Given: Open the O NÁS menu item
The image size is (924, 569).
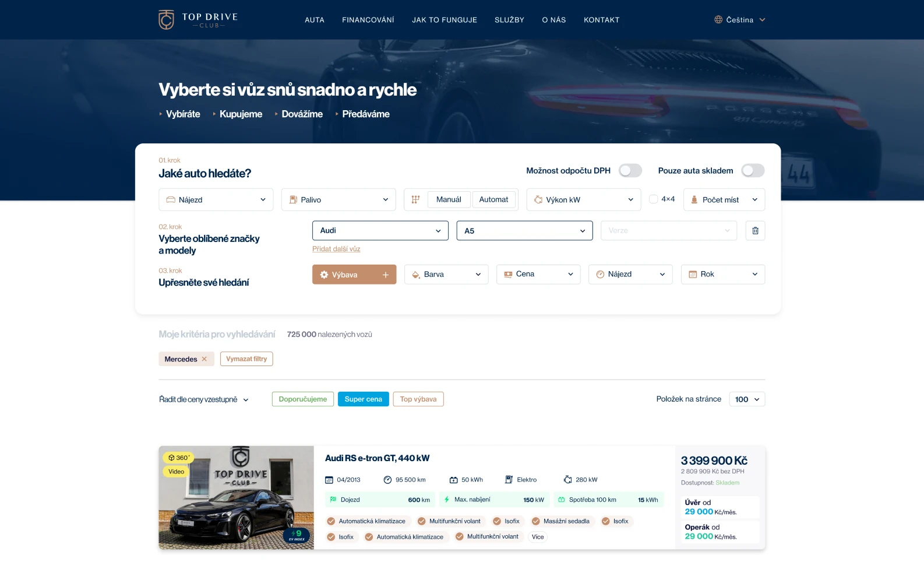Looking at the screenshot, I should 554,20.
